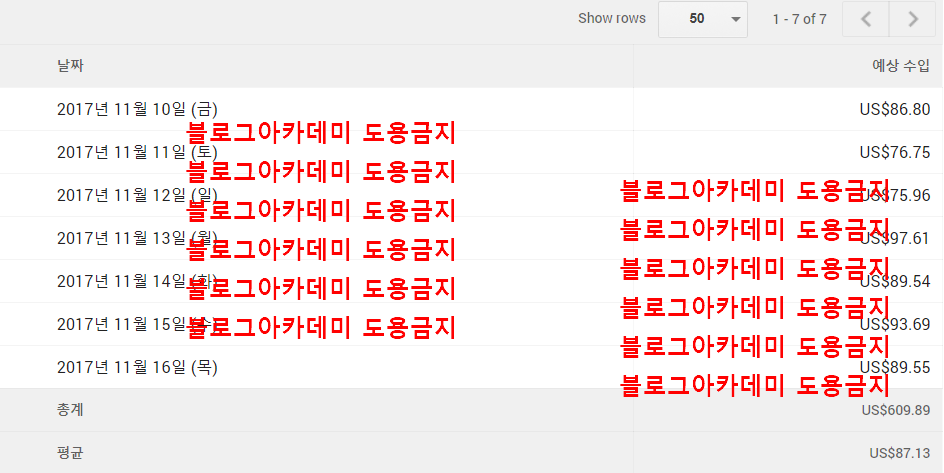Click the 2017년 11월 16일 (목) date cell
The image size is (944, 473).
pyautogui.click(x=137, y=367)
